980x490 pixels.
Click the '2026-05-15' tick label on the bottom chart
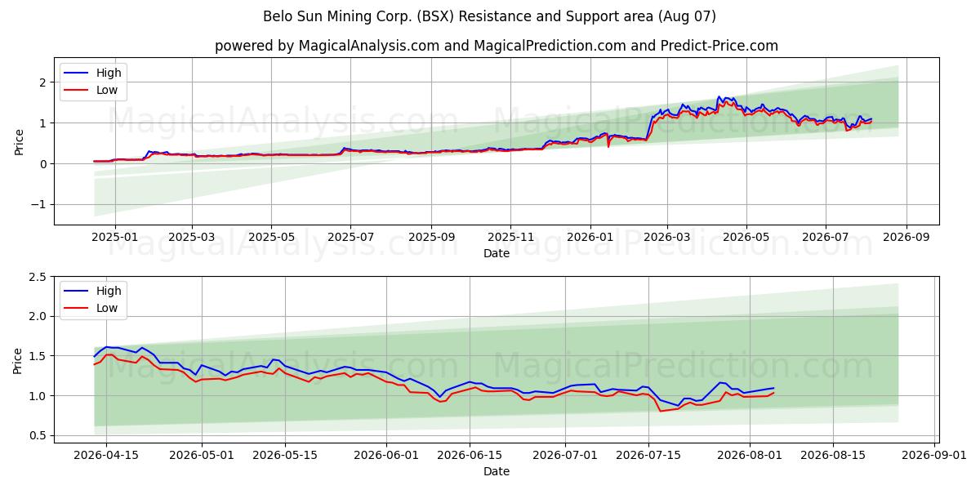pos(285,455)
